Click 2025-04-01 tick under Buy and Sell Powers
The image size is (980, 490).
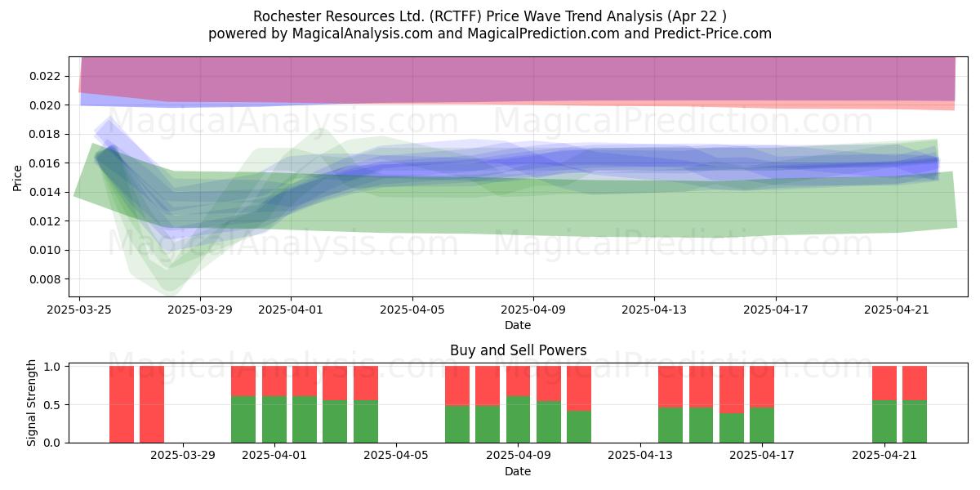(274, 456)
